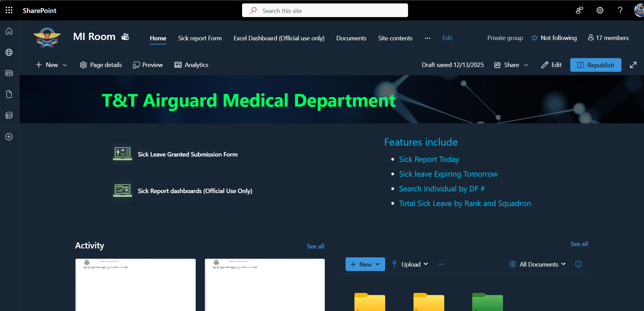Click the Create plus circle icon
The image size is (644, 311).
(x=9, y=137)
